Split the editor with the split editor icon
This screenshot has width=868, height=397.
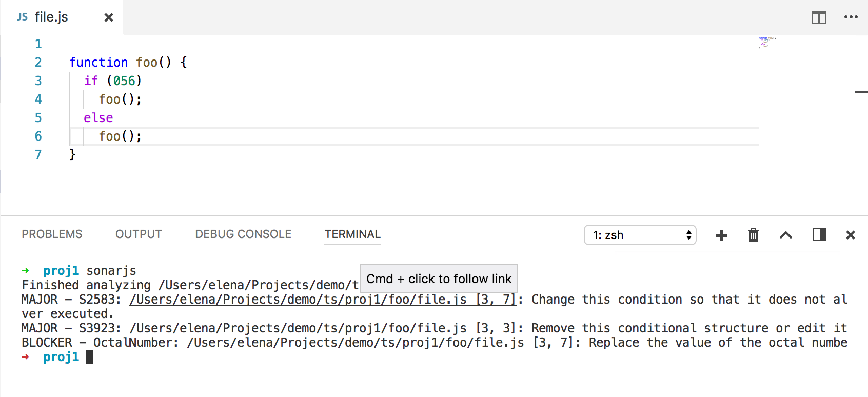pyautogui.click(x=818, y=17)
